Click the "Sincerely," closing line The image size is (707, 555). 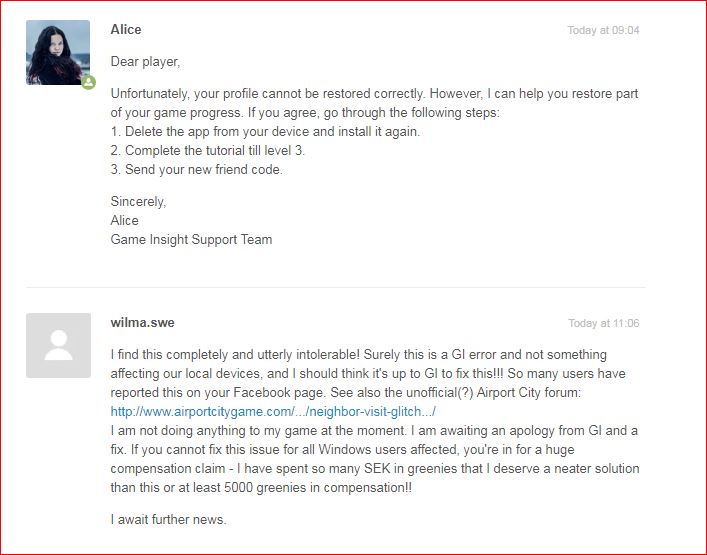pyautogui.click(x=138, y=201)
